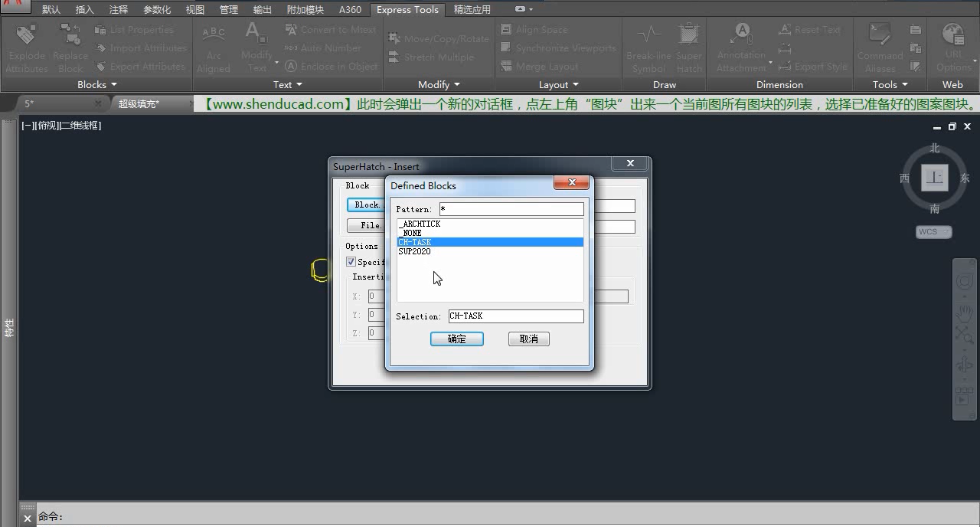Open the A360 ribbon tab

[x=350, y=10]
